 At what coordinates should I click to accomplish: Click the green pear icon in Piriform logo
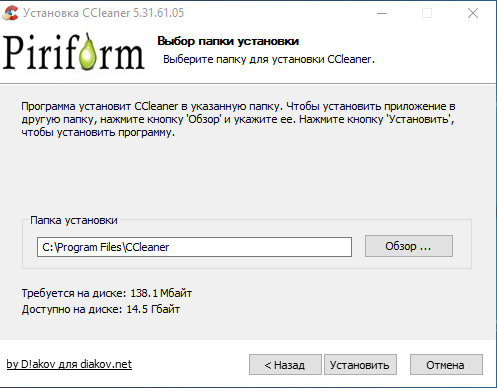pyautogui.click(x=88, y=52)
